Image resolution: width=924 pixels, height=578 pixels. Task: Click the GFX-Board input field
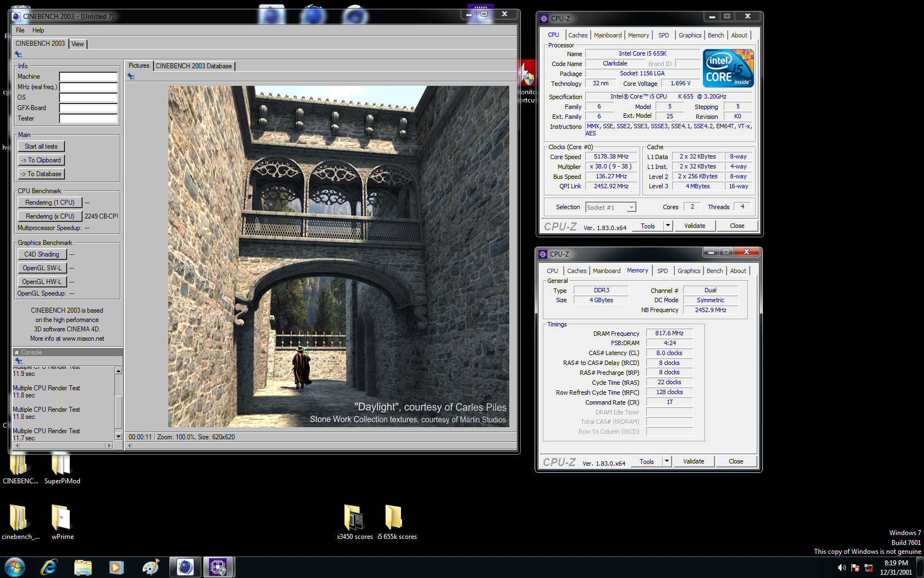coord(89,108)
